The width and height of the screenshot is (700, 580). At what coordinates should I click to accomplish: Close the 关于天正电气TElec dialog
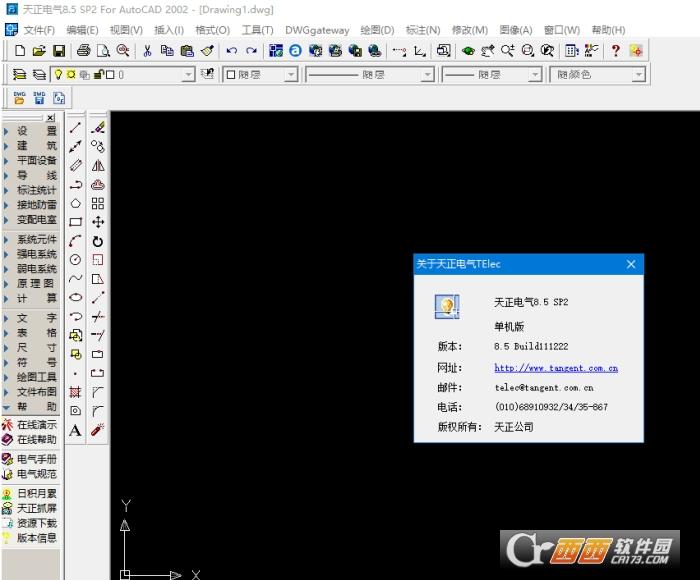click(631, 264)
